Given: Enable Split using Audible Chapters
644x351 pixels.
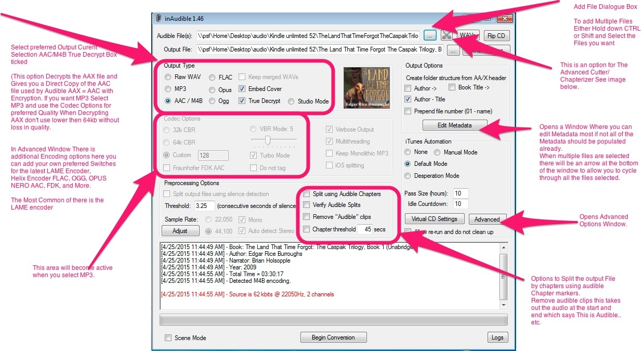Looking at the screenshot, I should point(307,194).
